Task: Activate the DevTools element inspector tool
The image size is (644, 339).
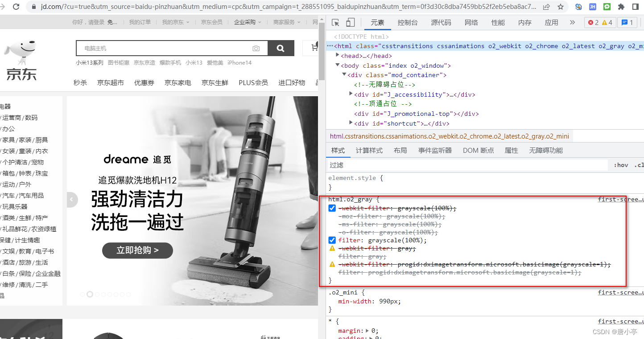Action: (336, 23)
